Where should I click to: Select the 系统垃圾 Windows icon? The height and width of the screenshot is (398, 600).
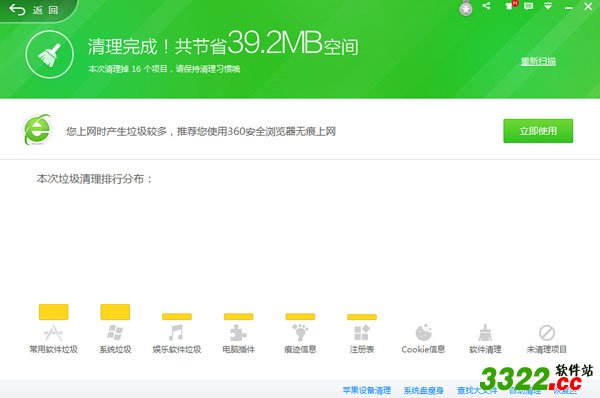tap(115, 333)
